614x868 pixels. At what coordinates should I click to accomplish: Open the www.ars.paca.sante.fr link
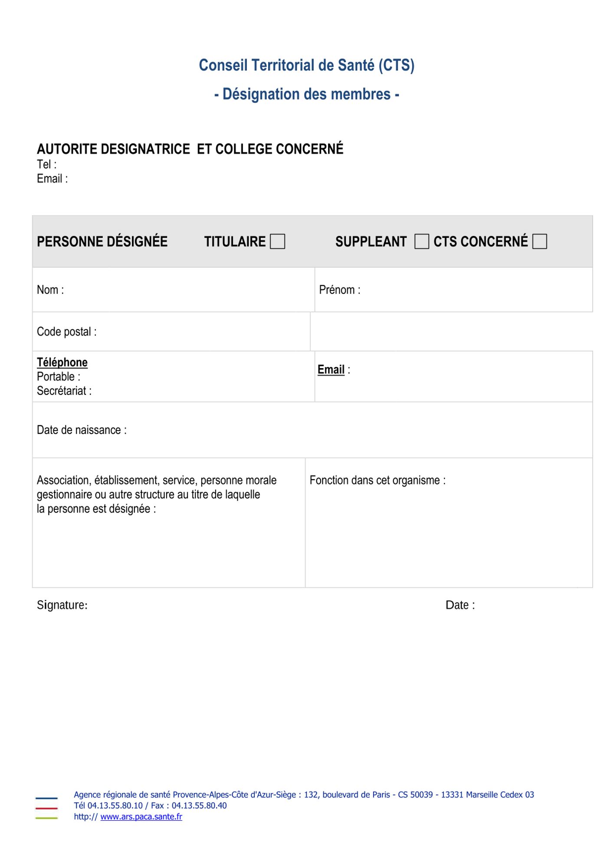(141, 817)
